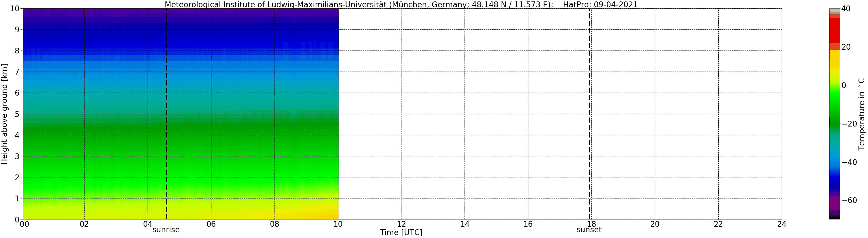Click the x-axis tick label "20"

pos(655,224)
